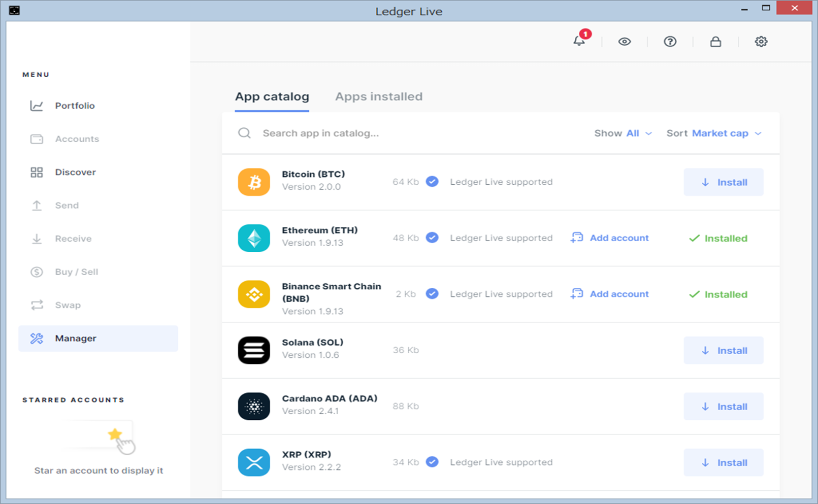
Task: Install the XRP app
Action: 724,462
